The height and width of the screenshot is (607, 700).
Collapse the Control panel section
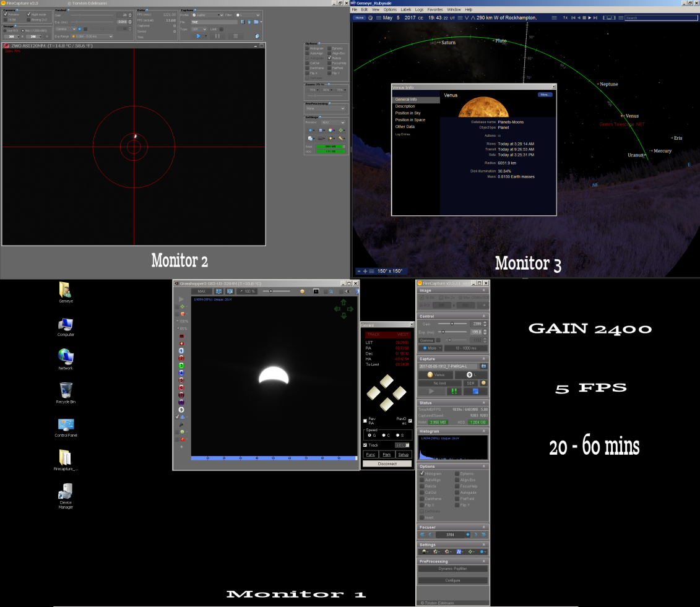(483, 316)
